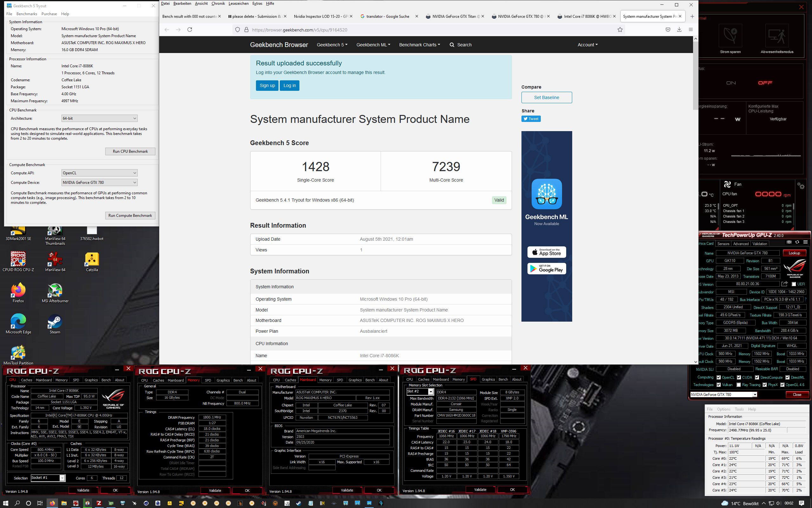The height and width of the screenshot is (508, 812).
Task: Open a new Firefox tab
Action: [692, 16]
